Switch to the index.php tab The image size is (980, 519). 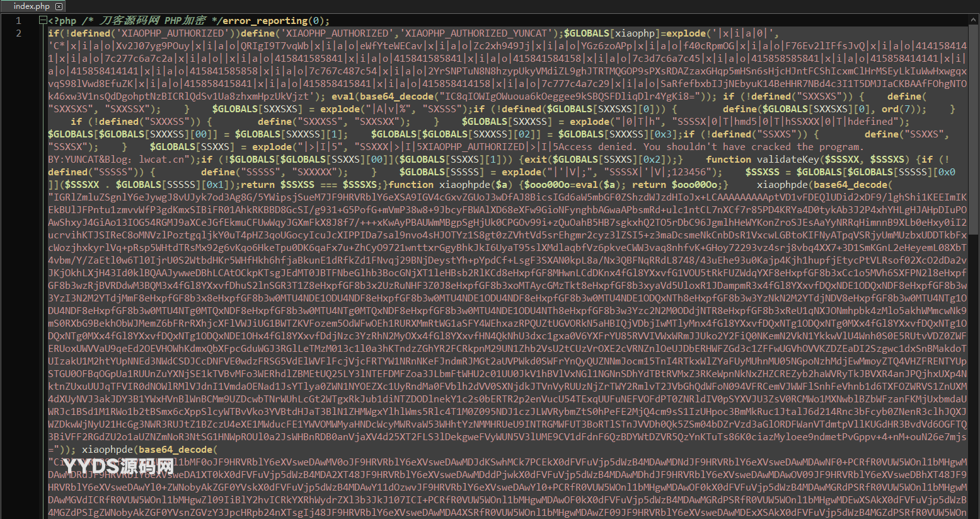pyautogui.click(x=31, y=6)
